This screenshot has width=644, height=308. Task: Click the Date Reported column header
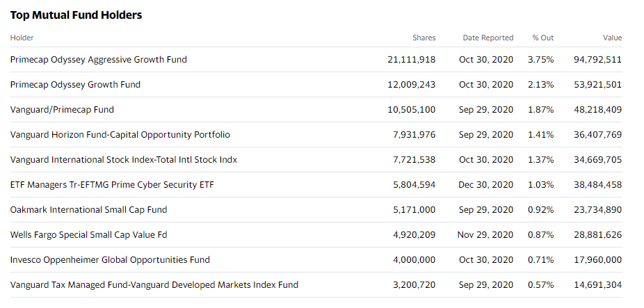tap(488, 38)
